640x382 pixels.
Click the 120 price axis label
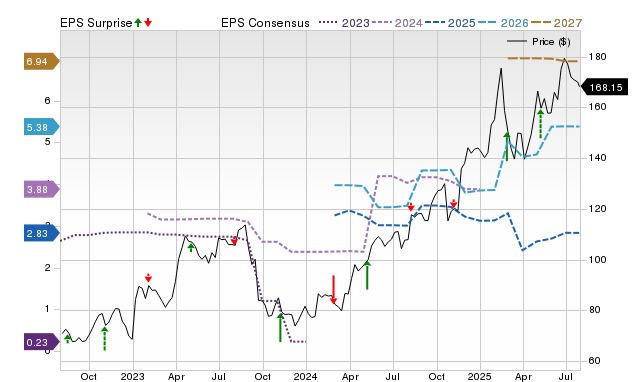coord(597,209)
